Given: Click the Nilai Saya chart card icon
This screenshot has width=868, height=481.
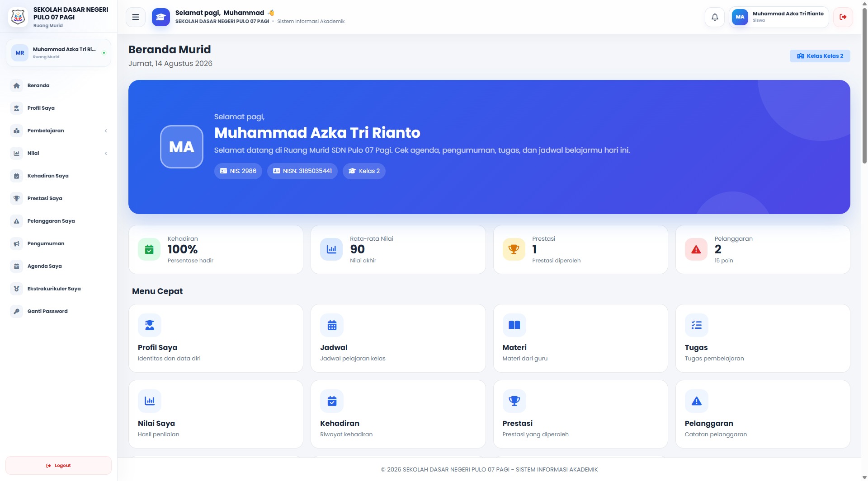Looking at the screenshot, I should [x=150, y=401].
